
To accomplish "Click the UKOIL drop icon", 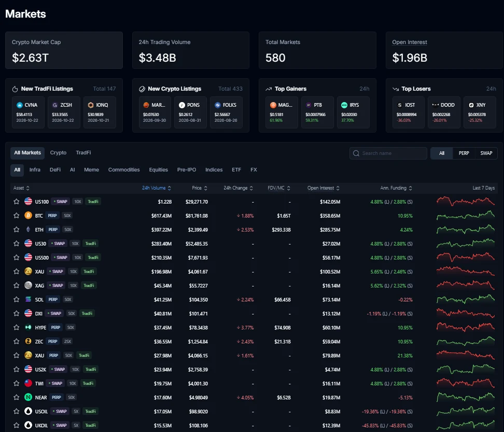I will [29, 425].
